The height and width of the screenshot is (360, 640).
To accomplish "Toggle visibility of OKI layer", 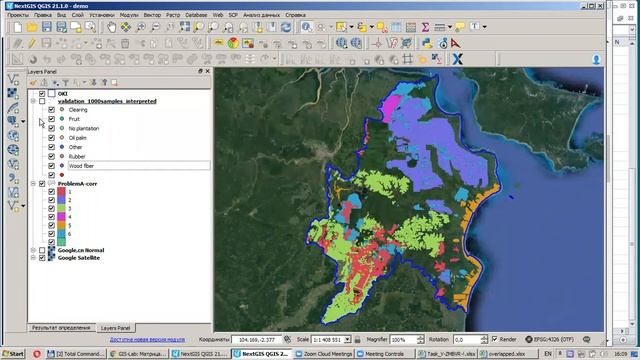I will (42, 93).
